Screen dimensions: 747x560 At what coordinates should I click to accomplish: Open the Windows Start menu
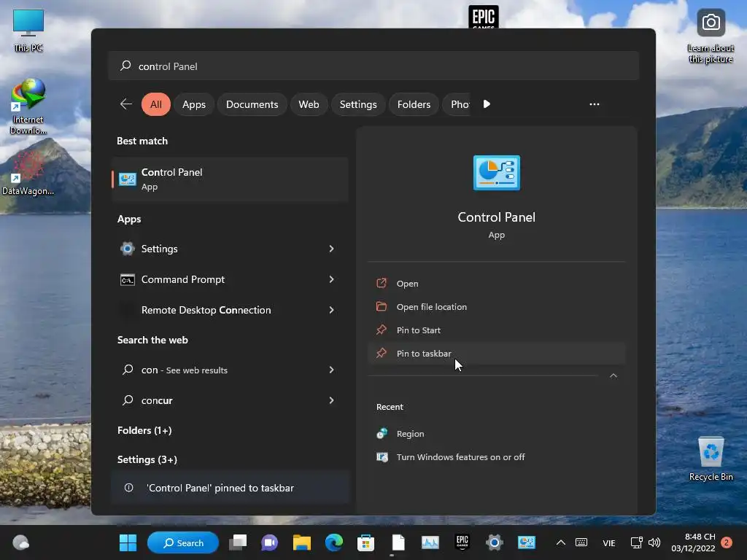click(128, 542)
